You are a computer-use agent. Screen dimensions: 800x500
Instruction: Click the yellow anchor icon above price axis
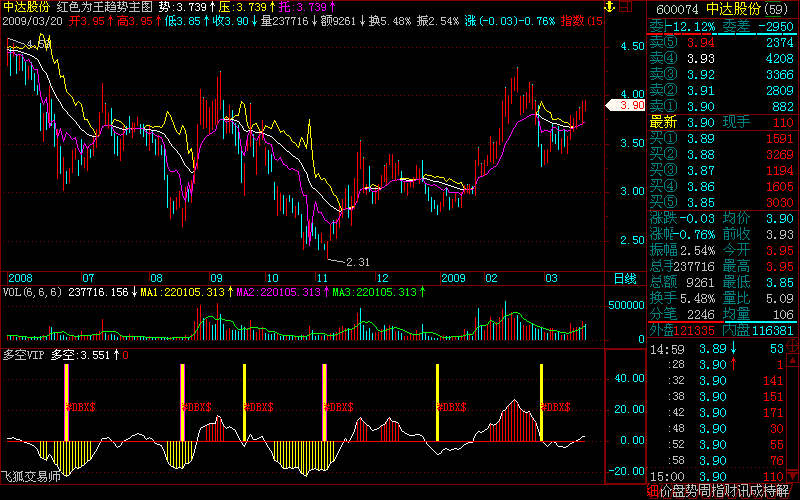[x=609, y=7]
